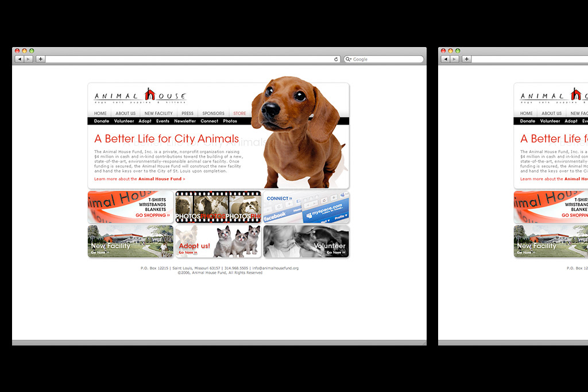The width and height of the screenshot is (588, 392).
Task: Open the PRESS tab in left window
Action: (x=188, y=113)
